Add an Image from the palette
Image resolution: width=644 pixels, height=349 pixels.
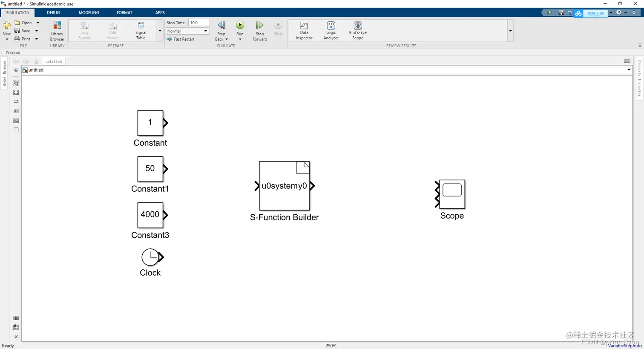(16, 121)
